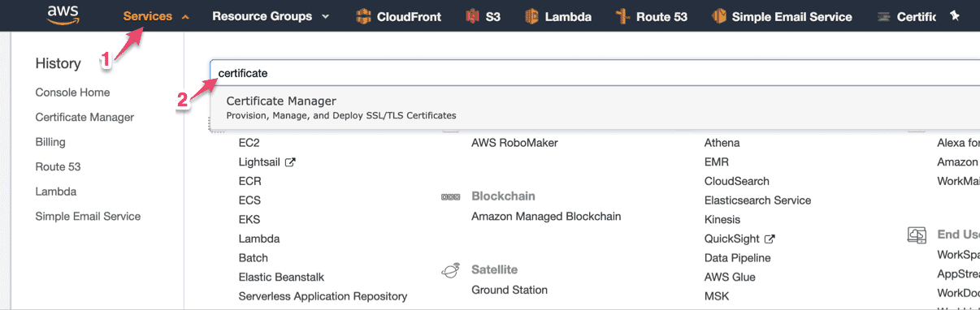The image size is (980, 310).
Task: Click the service search input field
Action: point(596,73)
